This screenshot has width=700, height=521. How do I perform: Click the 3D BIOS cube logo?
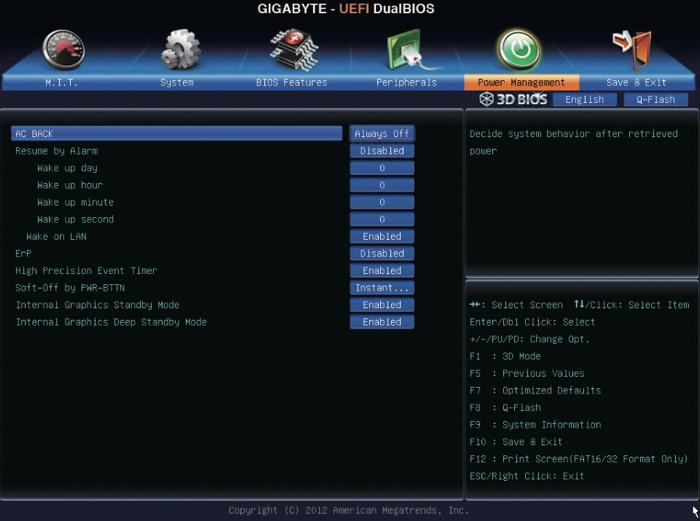click(x=513, y=99)
